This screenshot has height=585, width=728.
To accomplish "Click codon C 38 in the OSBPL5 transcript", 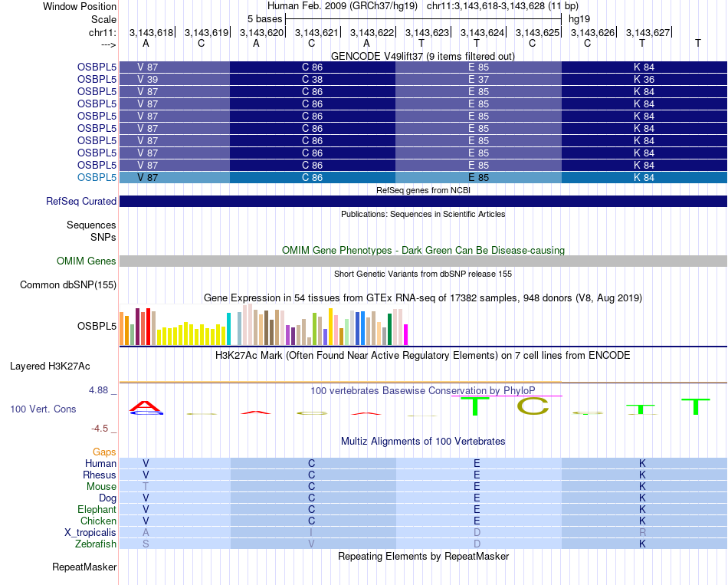I will [x=312, y=80].
